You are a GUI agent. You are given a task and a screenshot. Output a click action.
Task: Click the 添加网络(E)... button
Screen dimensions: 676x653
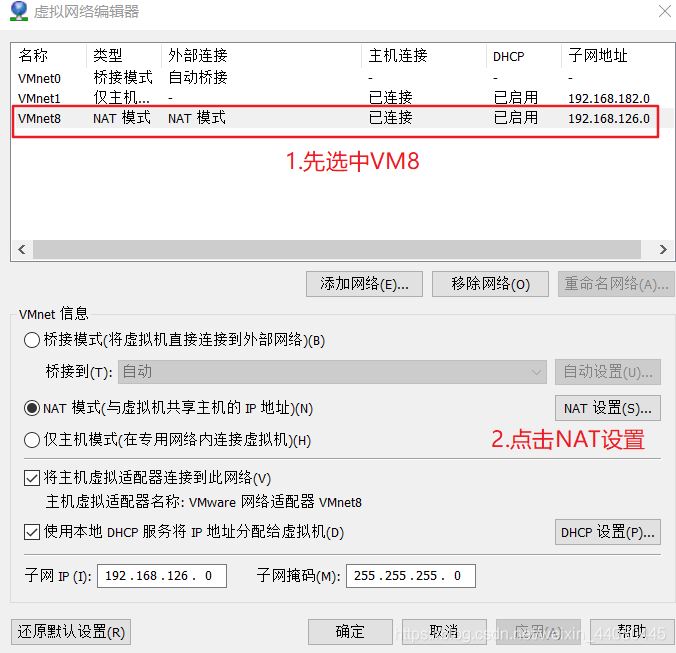point(364,284)
